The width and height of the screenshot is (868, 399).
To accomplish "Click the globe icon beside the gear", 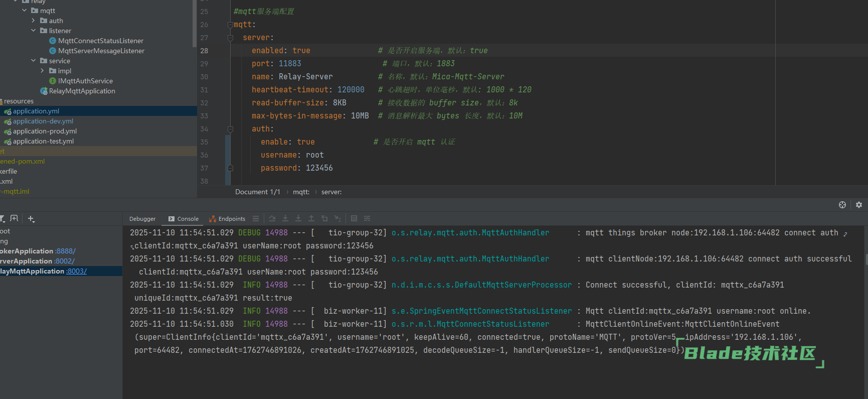I will click(x=842, y=205).
